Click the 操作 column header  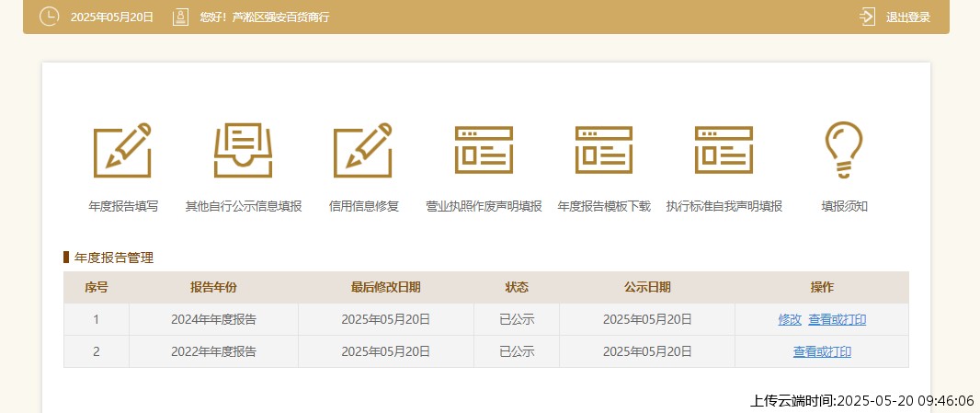pyautogui.click(x=822, y=287)
